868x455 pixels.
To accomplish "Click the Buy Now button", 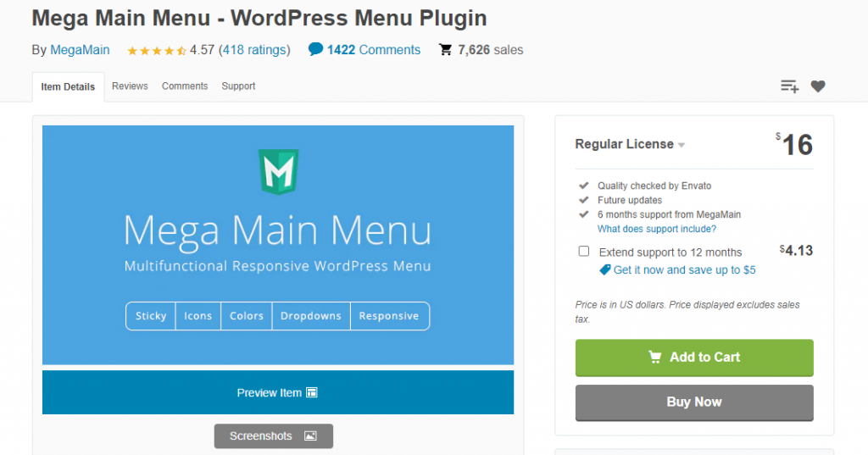I will pos(694,402).
